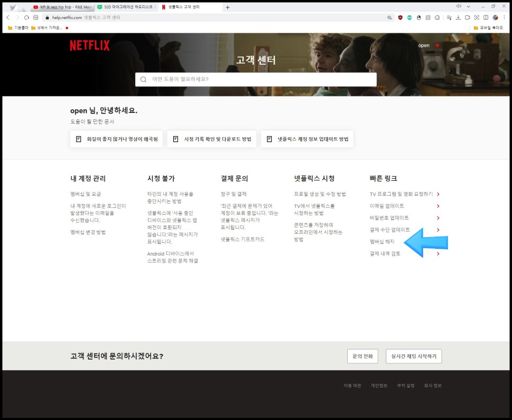
Task: Click the 결제 수단 업데이트 link
Action: click(390, 230)
